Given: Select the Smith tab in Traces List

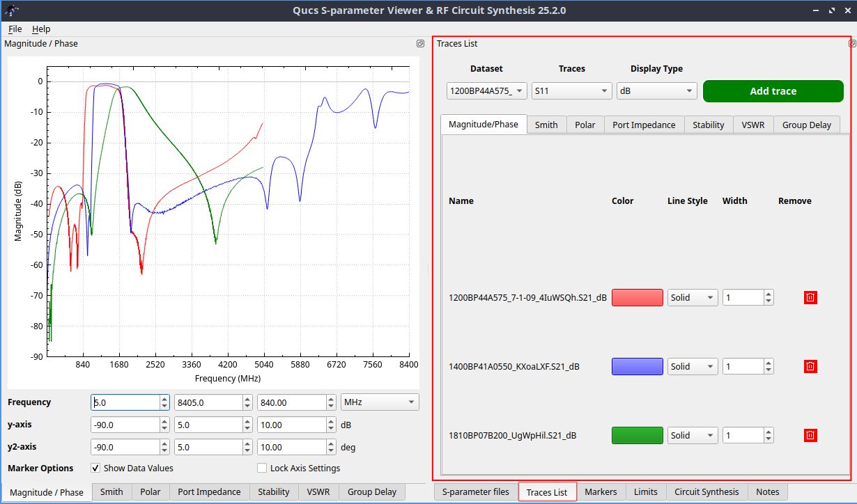Looking at the screenshot, I should tap(546, 125).
